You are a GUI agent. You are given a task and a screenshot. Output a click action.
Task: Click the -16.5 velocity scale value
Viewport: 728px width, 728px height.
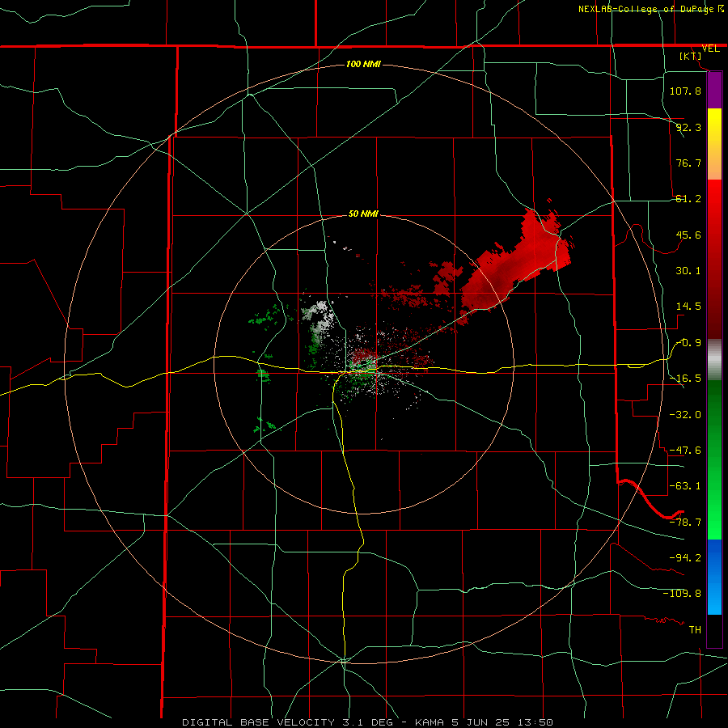[x=685, y=379]
